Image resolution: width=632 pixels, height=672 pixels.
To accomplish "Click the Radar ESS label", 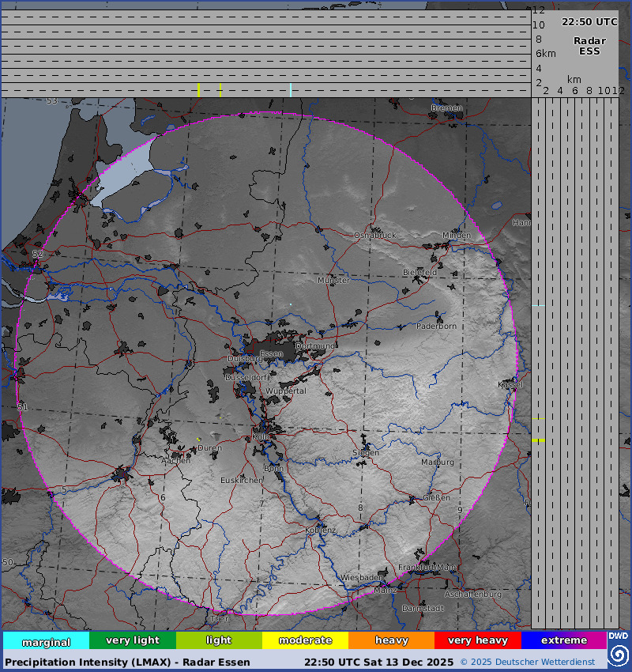I will pos(589,46).
